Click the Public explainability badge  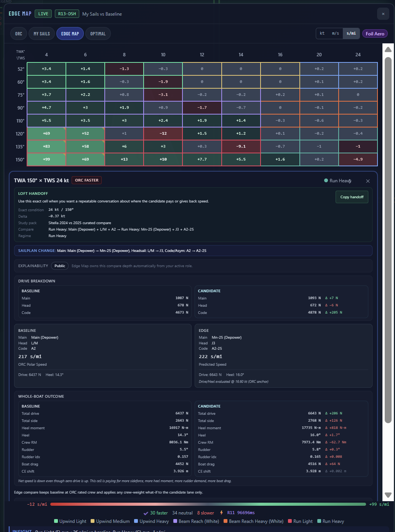pos(60,266)
